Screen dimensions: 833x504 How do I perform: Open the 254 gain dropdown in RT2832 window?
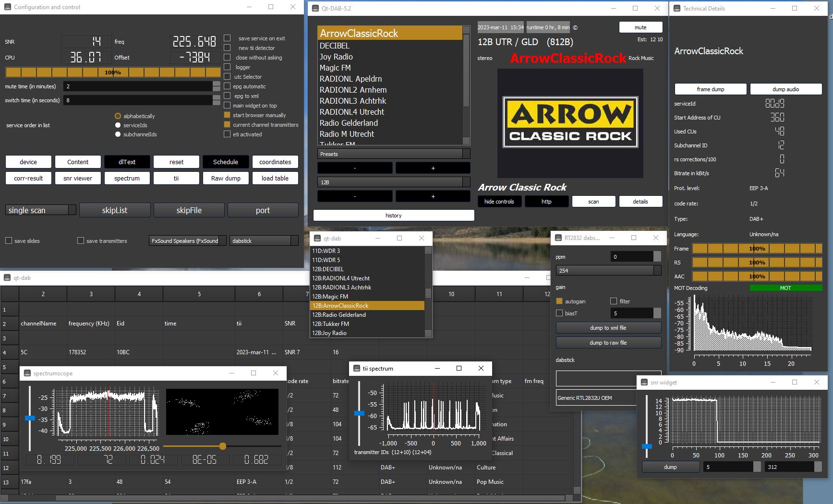click(x=608, y=270)
